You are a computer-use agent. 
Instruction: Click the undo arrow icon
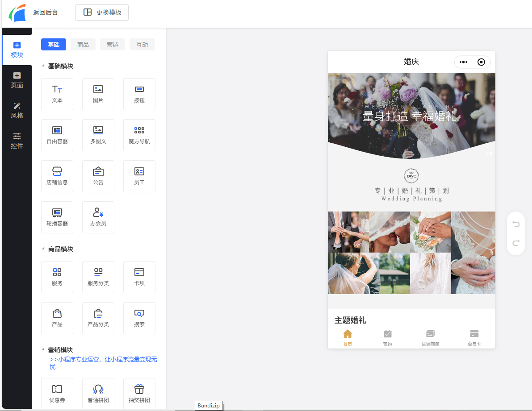click(516, 224)
